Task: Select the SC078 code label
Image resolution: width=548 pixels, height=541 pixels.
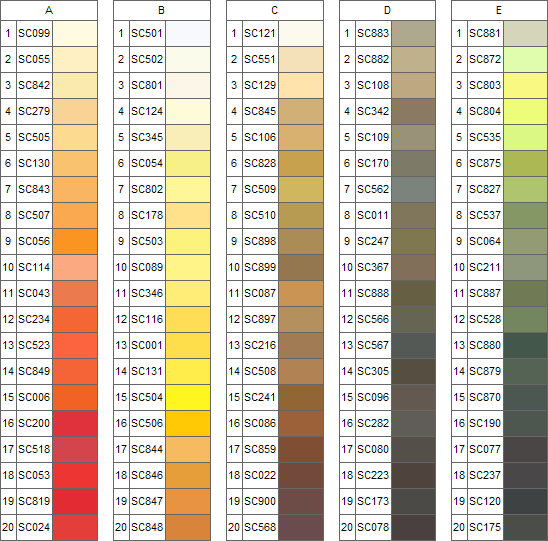Action: tap(373, 527)
